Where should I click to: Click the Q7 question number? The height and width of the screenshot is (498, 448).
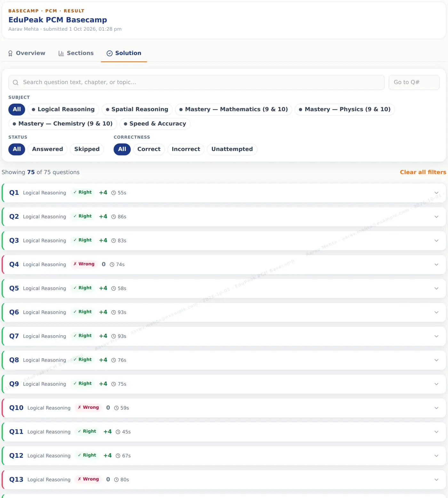14,336
